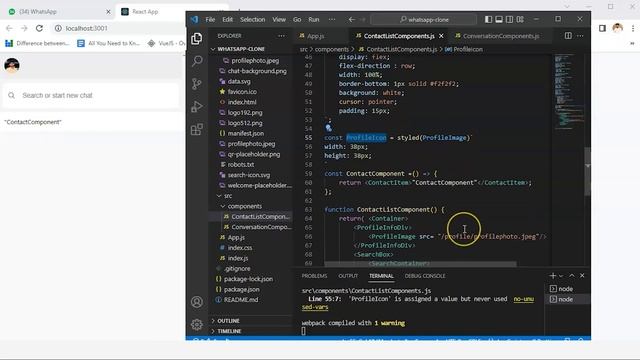Open the Customize Layout icon

click(520, 19)
